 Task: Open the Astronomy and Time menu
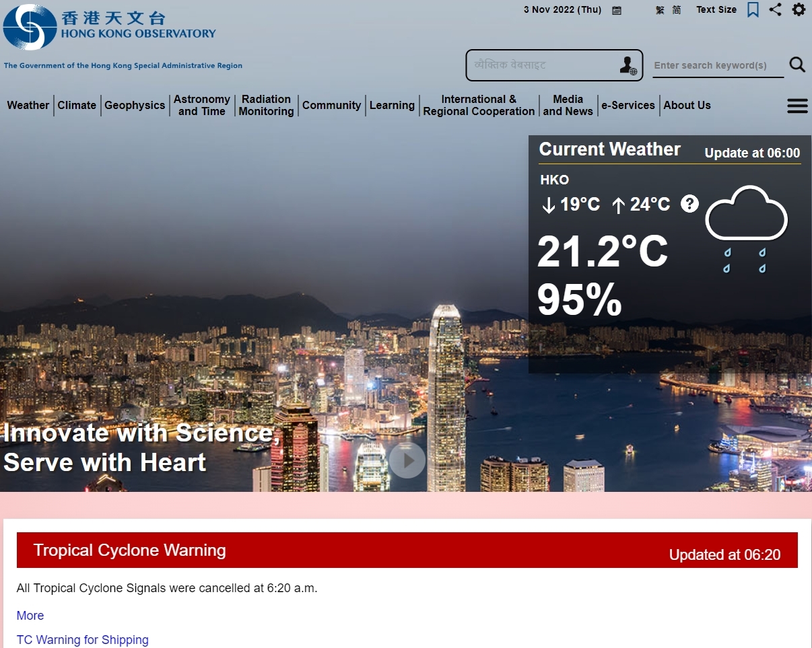tap(202, 106)
